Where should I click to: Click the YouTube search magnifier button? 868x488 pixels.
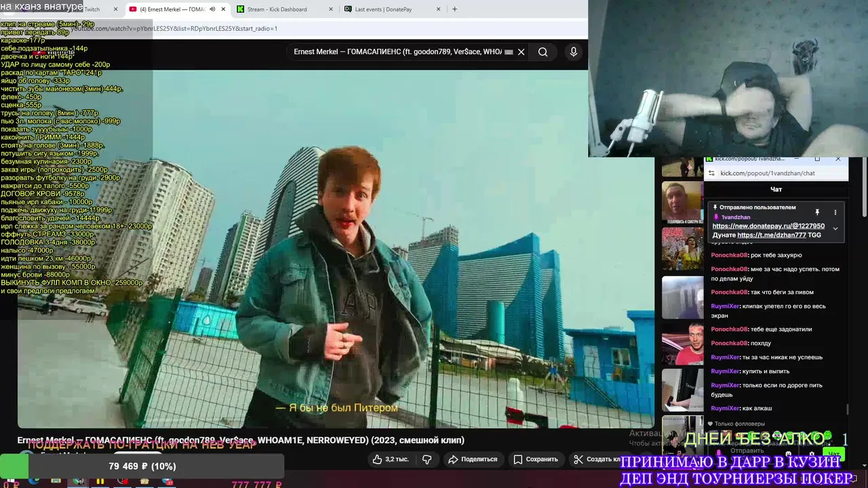click(x=542, y=52)
